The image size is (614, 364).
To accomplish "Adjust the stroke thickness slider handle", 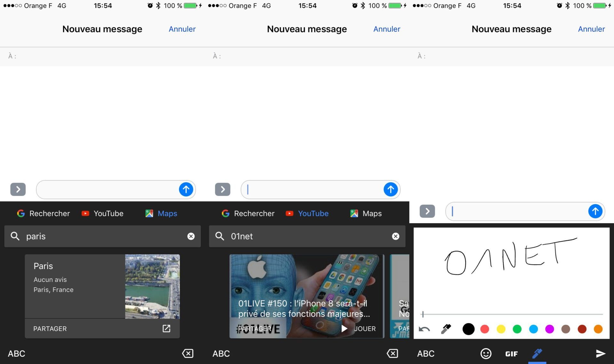I will [x=423, y=314].
